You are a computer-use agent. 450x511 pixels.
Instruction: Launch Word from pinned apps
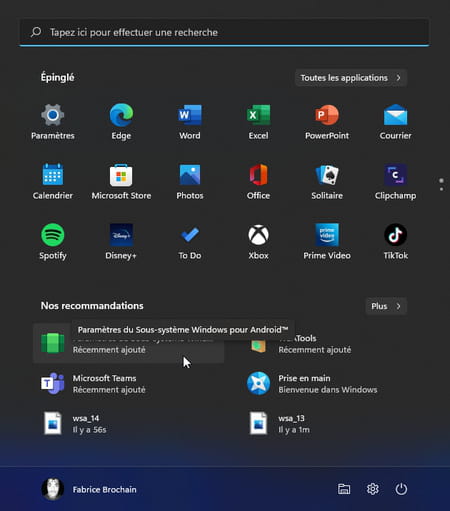pos(190,122)
